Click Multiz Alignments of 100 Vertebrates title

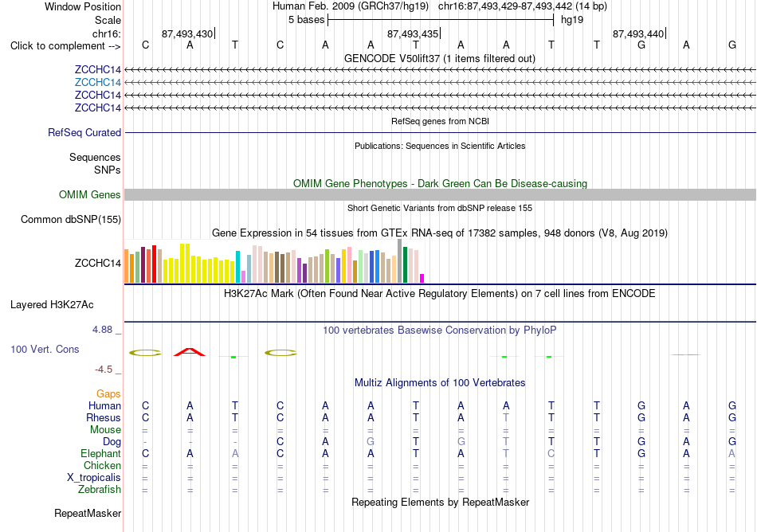(440, 383)
